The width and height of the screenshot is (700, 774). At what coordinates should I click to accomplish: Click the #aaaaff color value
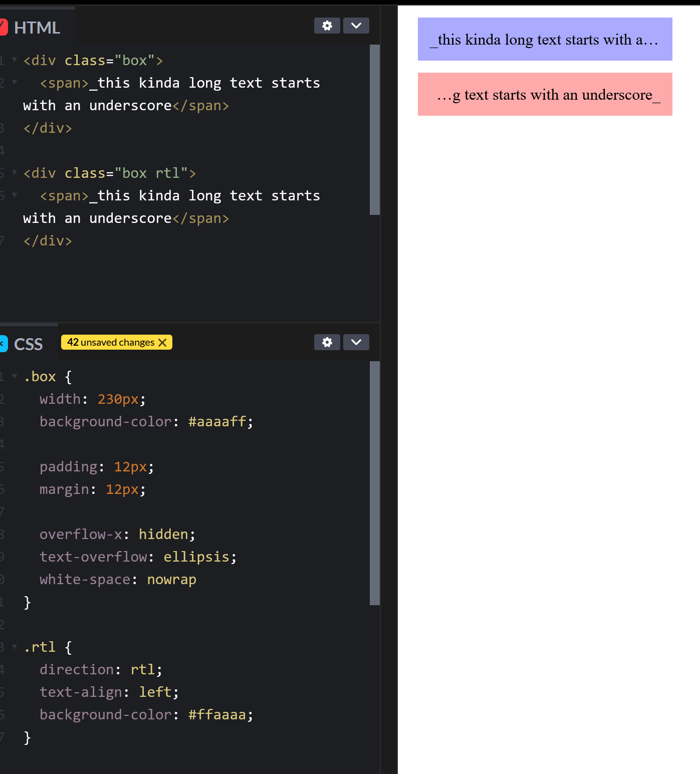point(217,421)
